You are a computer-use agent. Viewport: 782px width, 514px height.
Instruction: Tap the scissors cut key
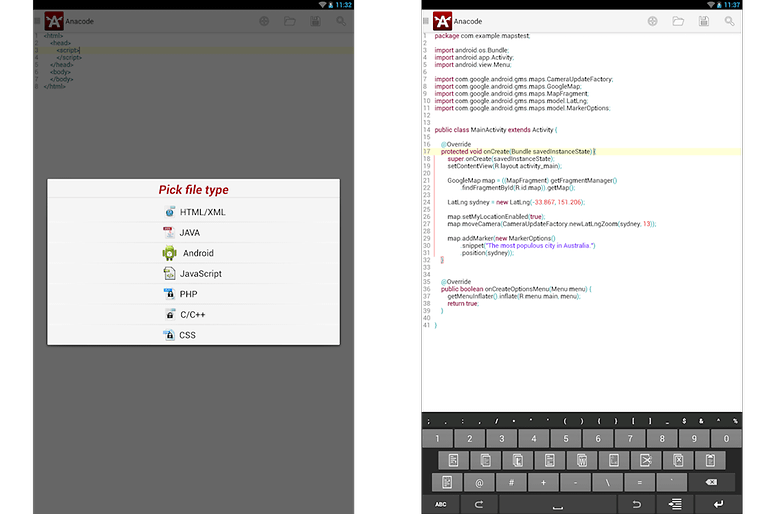(x=646, y=460)
